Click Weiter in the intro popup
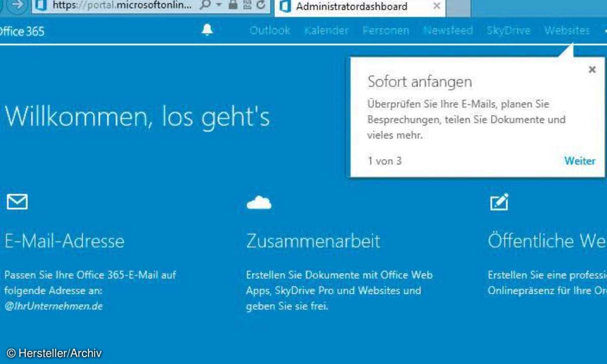This screenshot has height=364, width=607. 580,161
